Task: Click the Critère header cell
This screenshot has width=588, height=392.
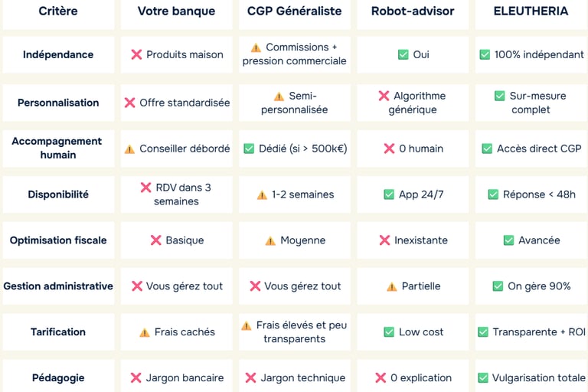Action: 58,11
